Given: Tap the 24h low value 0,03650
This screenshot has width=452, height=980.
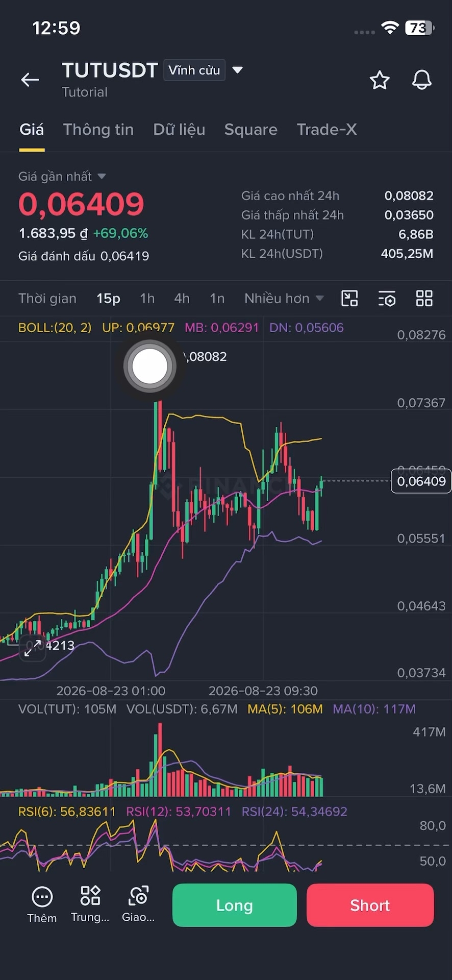Looking at the screenshot, I should click(409, 215).
